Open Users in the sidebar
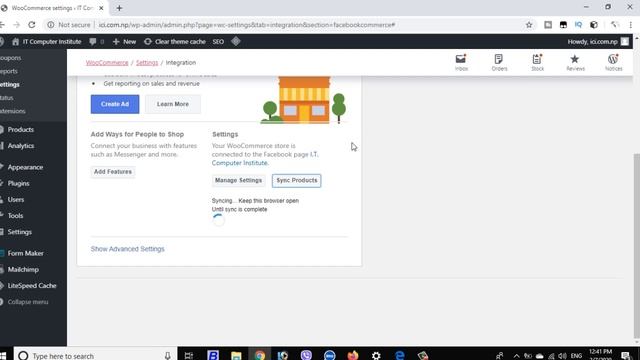This screenshot has height=360, width=640. [16, 200]
